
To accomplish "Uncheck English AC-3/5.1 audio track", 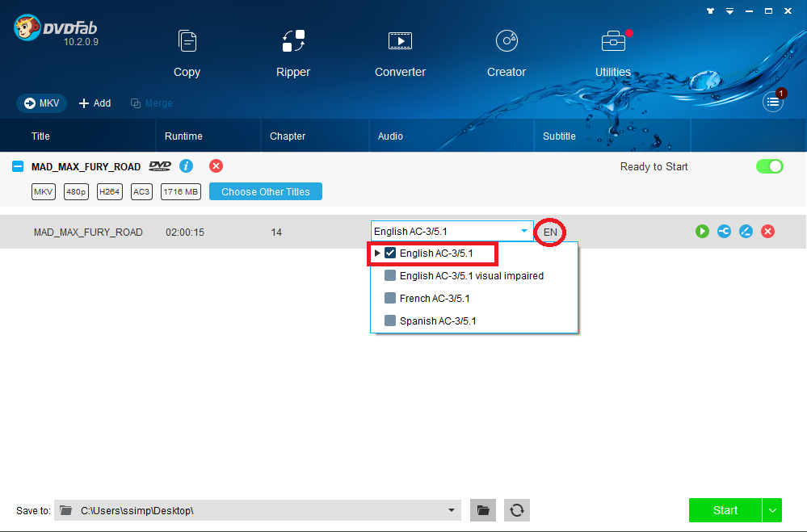I will pos(390,253).
